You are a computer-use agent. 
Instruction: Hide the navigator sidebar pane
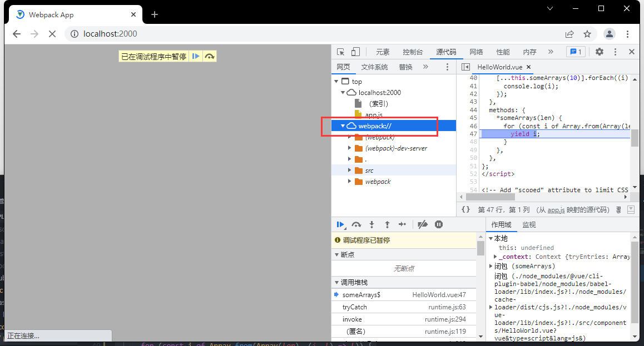click(465, 67)
